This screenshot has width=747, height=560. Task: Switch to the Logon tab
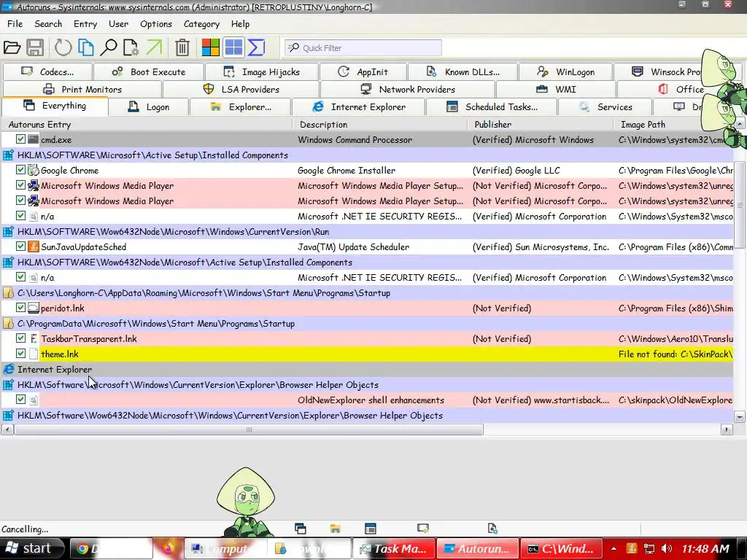click(x=148, y=106)
